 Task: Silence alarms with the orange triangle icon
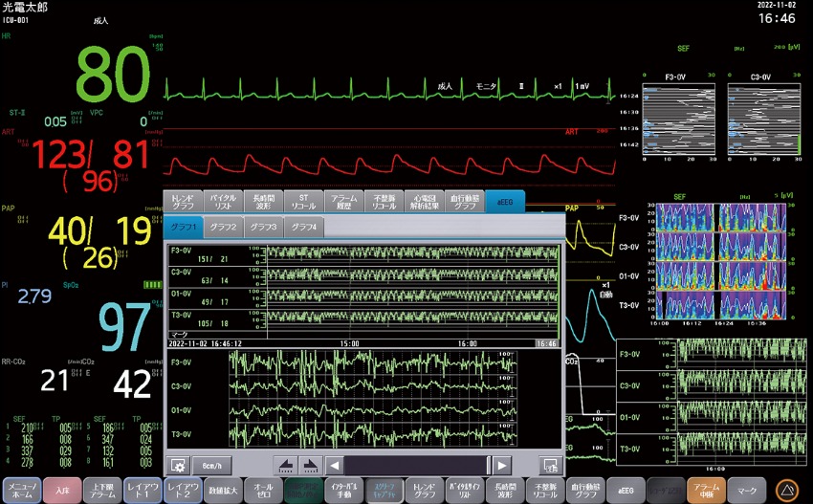787,490
